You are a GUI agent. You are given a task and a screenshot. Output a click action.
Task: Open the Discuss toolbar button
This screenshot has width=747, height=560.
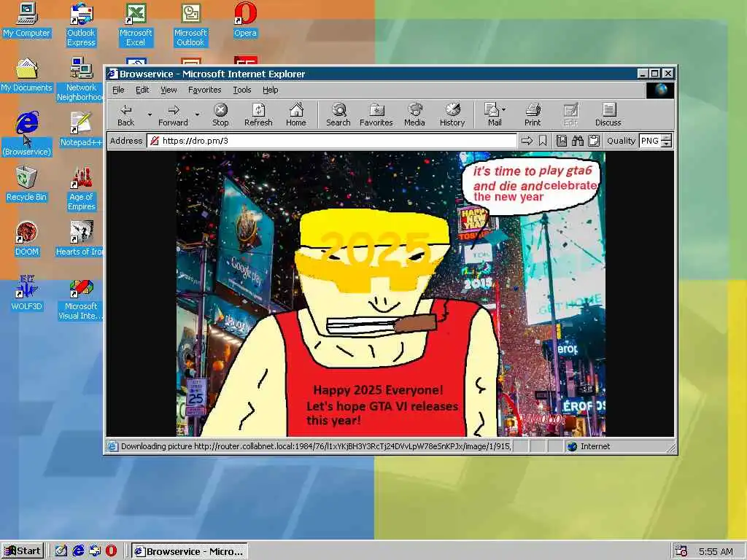[608, 114]
